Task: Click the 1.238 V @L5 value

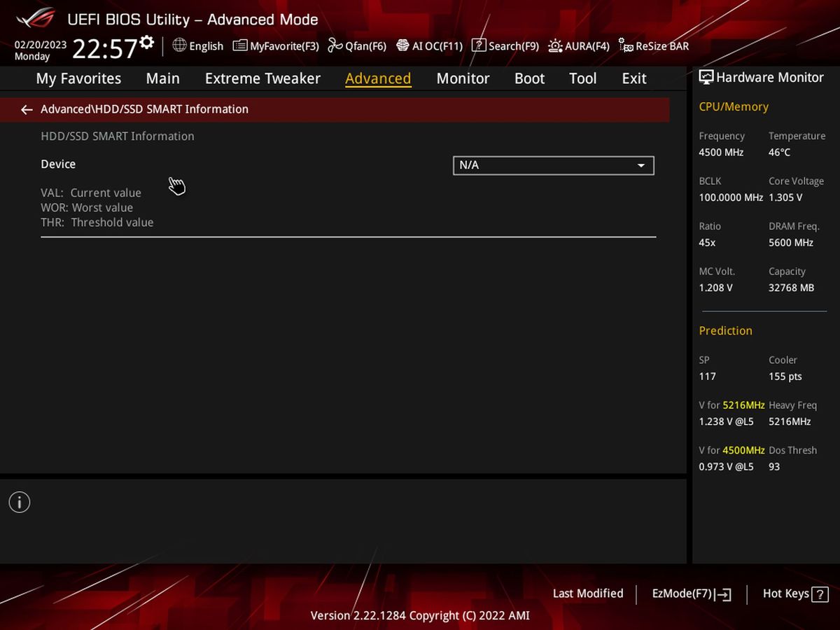Action: click(x=726, y=421)
